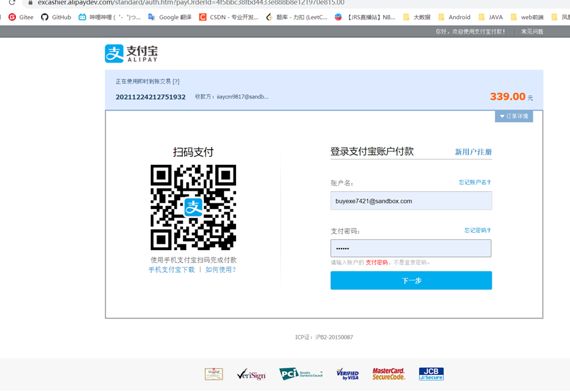This screenshot has height=392, width=570.
Task: Click the 常见问题 link in top bar
Action: tap(532, 32)
